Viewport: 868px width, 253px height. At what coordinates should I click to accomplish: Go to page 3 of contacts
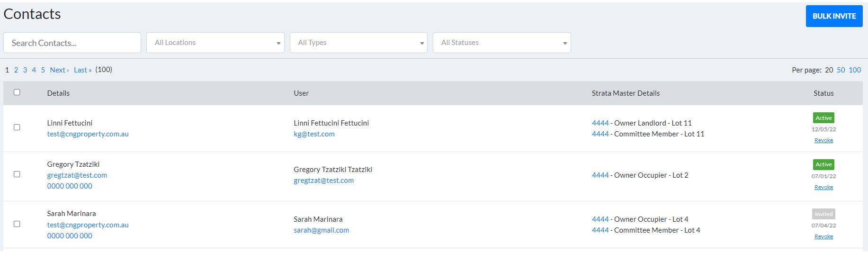25,70
